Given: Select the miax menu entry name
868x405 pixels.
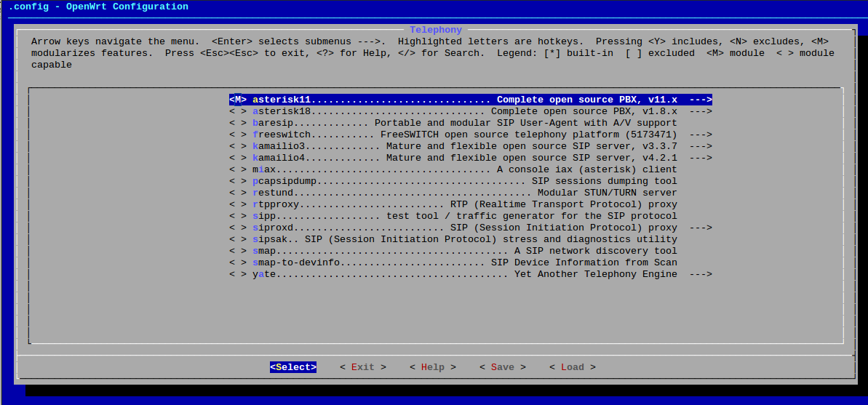Looking at the screenshot, I should pyautogui.click(x=264, y=169).
